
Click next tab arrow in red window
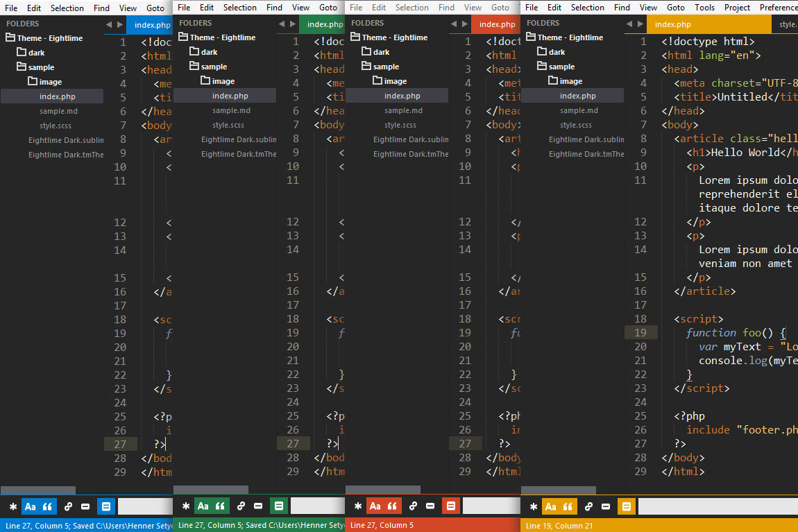click(465, 24)
